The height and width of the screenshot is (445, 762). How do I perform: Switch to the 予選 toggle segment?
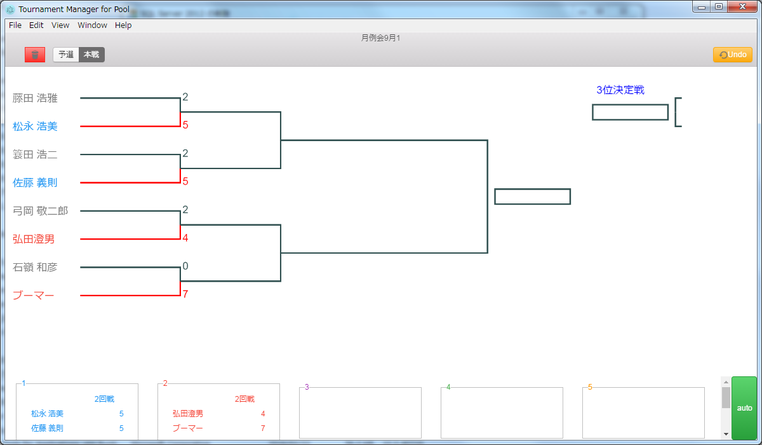click(x=66, y=54)
